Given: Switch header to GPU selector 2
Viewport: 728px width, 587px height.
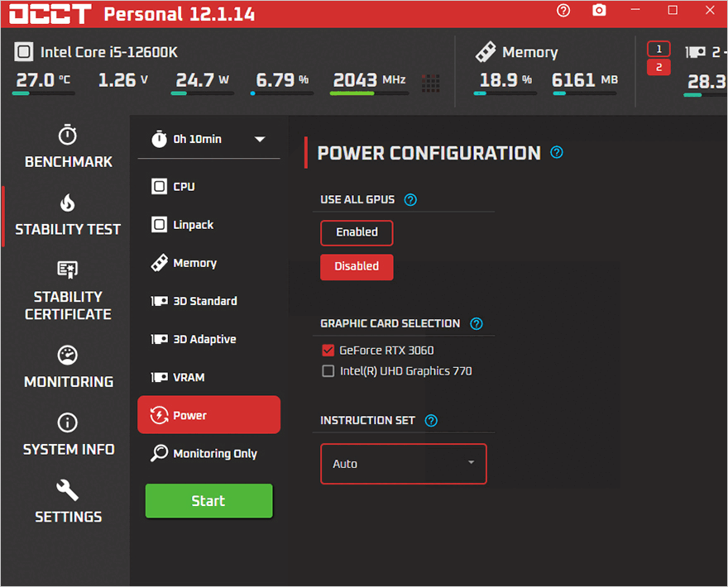Looking at the screenshot, I should coord(659,67).
